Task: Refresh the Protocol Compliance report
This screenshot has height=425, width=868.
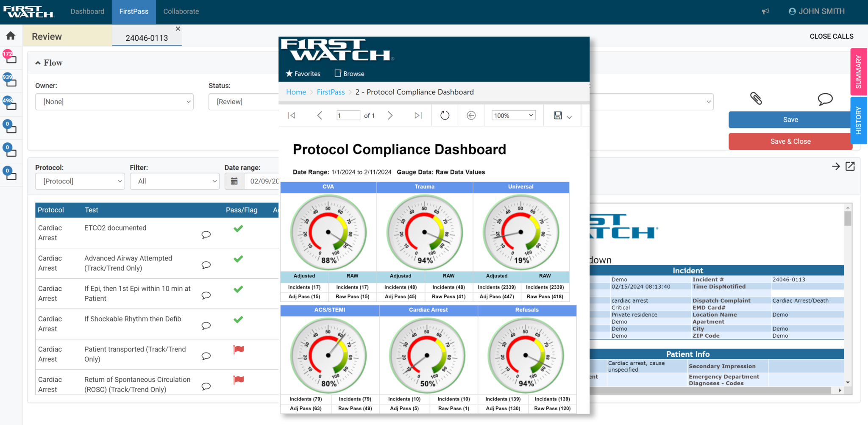Action: [x=445, y=115]
